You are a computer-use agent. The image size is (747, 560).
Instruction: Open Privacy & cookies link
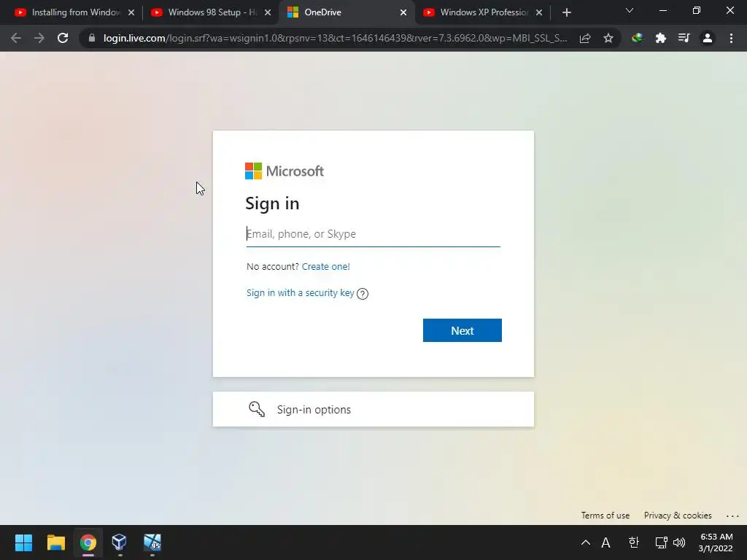[678, 516]
